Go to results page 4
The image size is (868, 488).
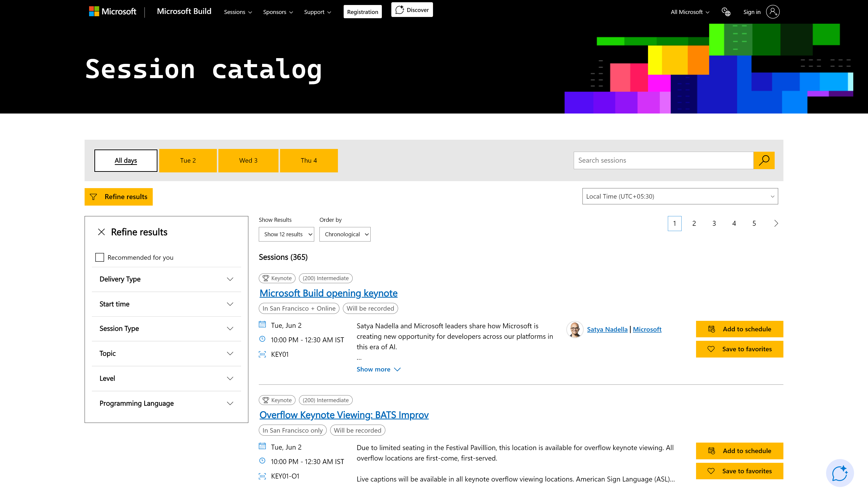[734, 223]
